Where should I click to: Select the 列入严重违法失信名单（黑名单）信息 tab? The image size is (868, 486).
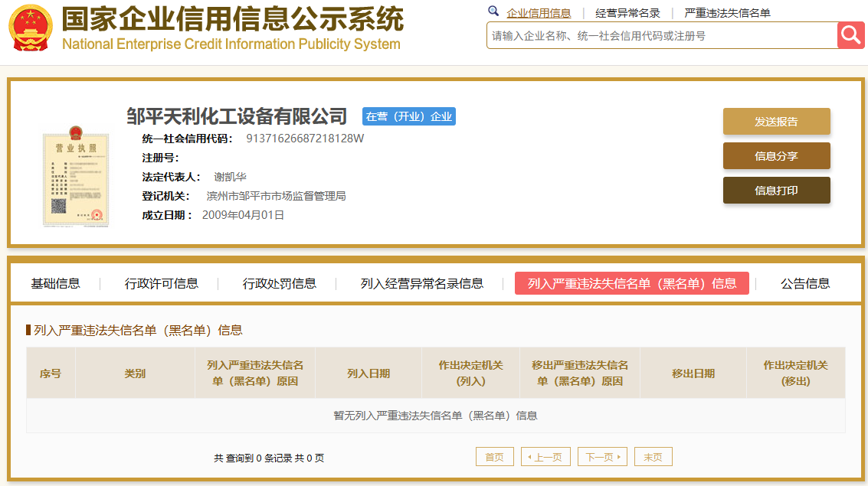click(x=632, y=283)
